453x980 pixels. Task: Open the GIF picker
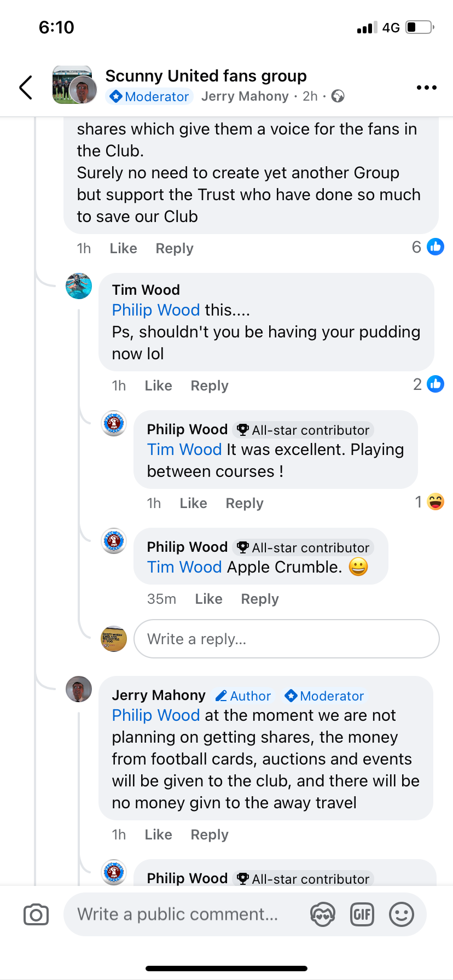(362, 914)
